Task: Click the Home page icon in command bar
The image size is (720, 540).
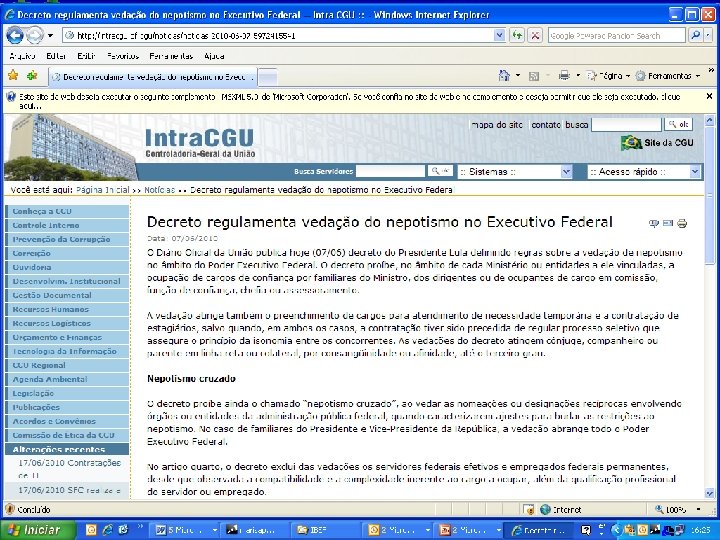Action: pyautogui.click(x=504, y=75)
